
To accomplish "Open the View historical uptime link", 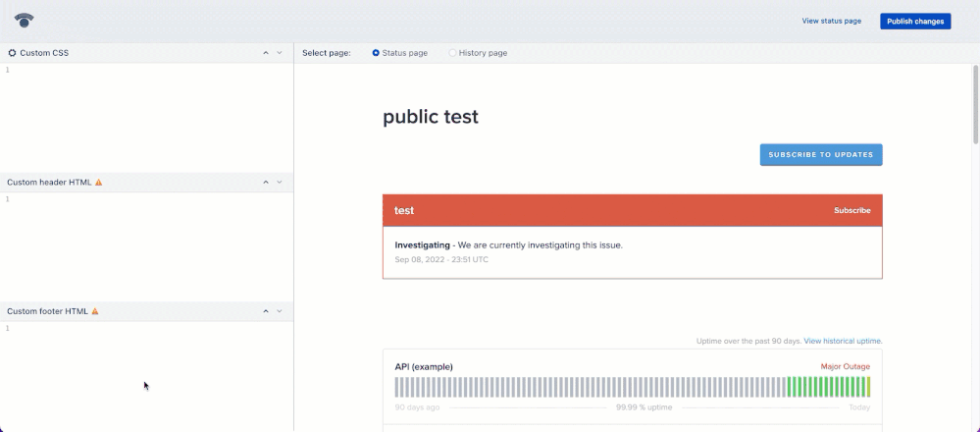I will point(843,342).
